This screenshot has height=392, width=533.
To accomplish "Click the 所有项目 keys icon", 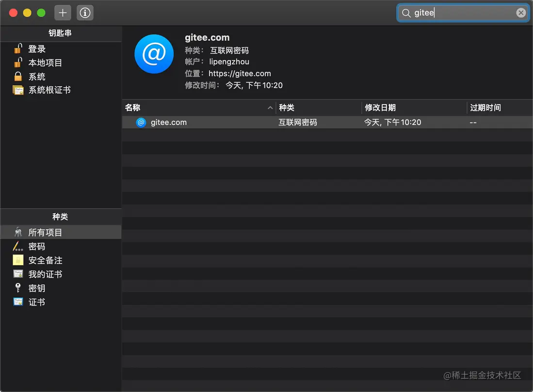I will pos(18,232).
